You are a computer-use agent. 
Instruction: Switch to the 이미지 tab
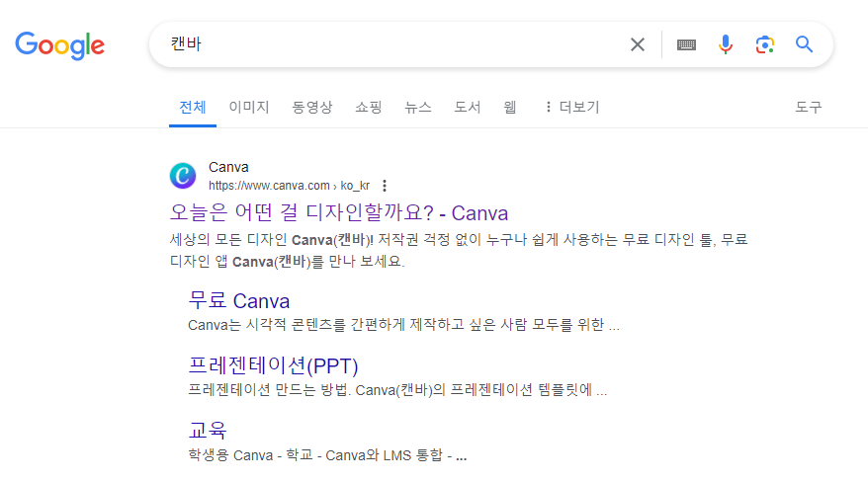click(249, 108)
